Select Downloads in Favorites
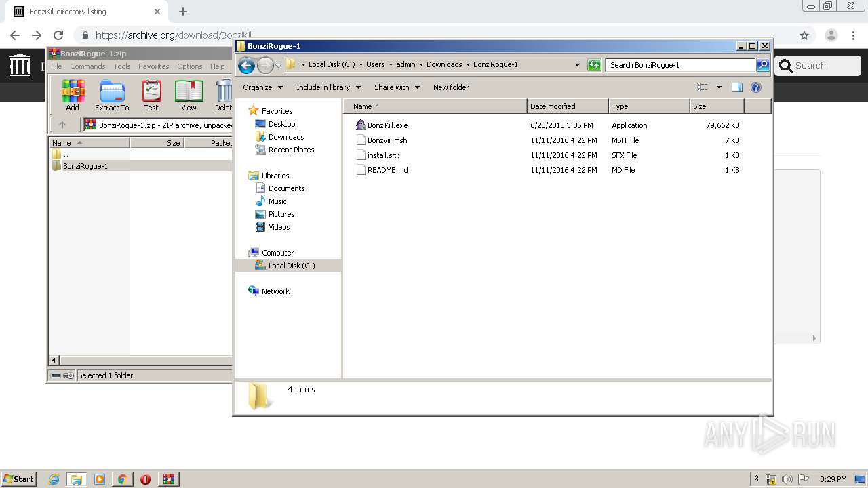868x488 pixels. point(286,137)
